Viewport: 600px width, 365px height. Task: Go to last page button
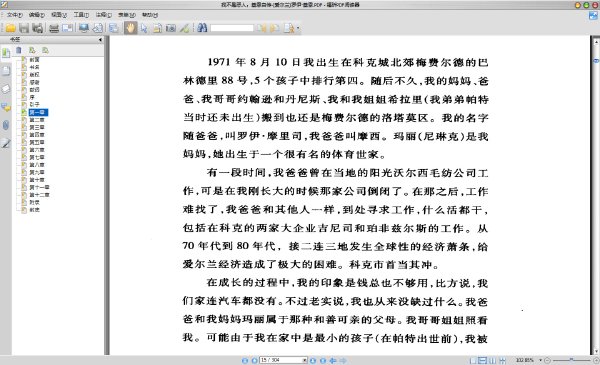(x=323, y=360)
